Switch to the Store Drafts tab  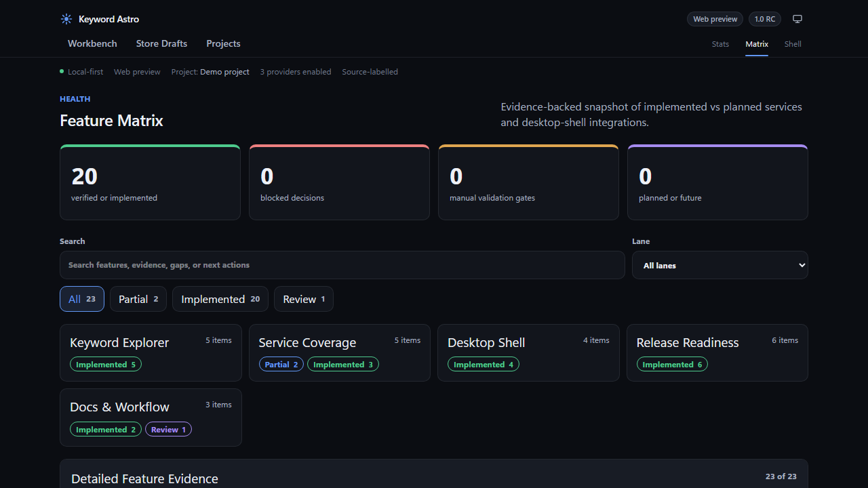click(161, 43)
